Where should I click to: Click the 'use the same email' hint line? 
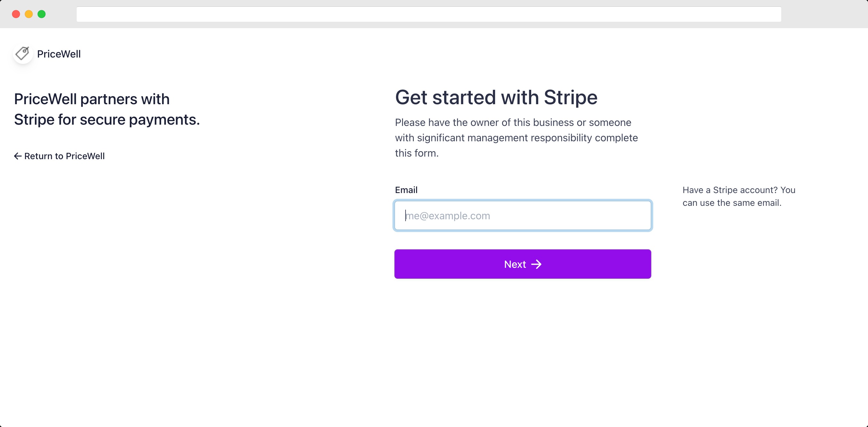point(732,203)
